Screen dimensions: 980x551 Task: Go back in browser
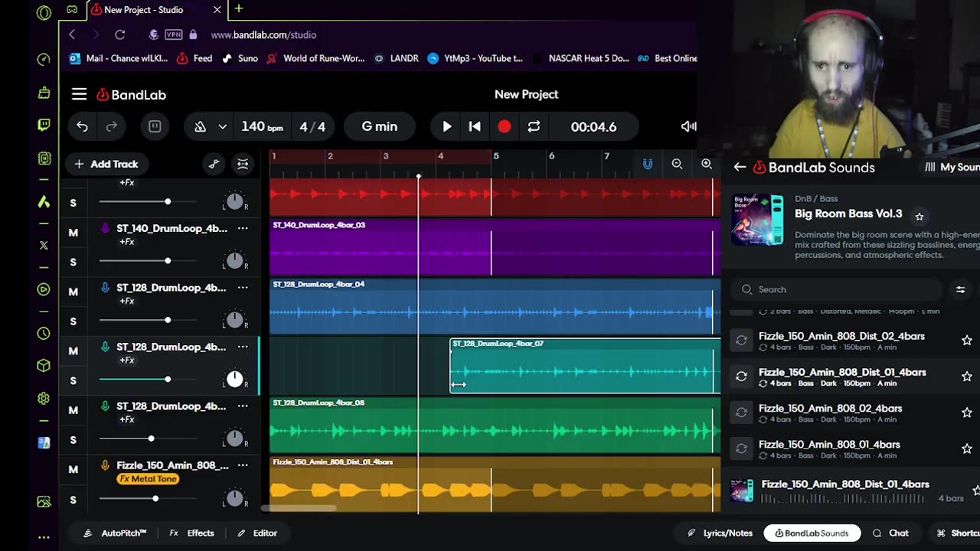[x=72, y=34]
